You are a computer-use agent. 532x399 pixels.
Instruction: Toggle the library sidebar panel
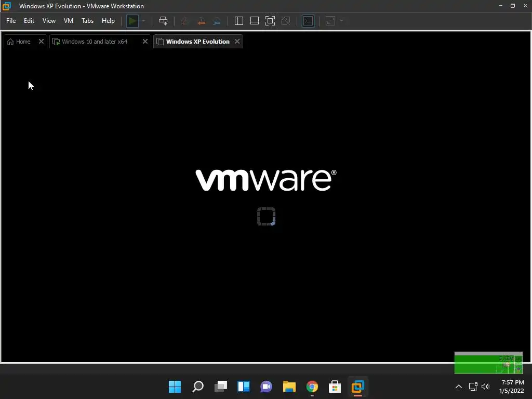tap(239, 21)
